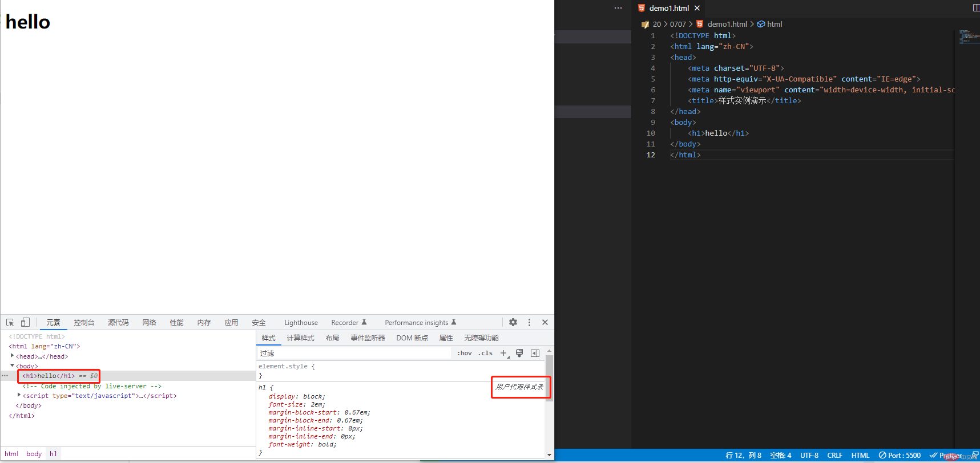
Task: Click html in the DOM breadcrumb bar
Action: (x=11, y=454)
